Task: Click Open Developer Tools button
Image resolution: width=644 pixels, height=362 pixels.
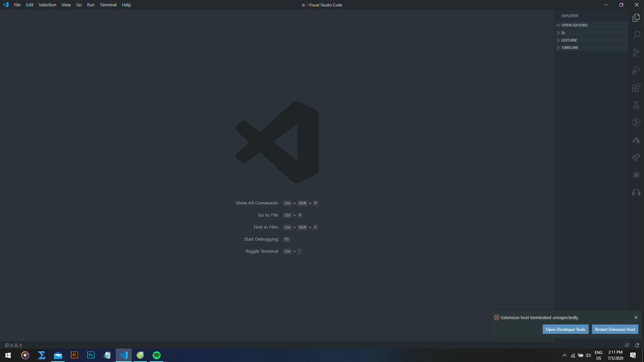Action: tap(566, 329)
